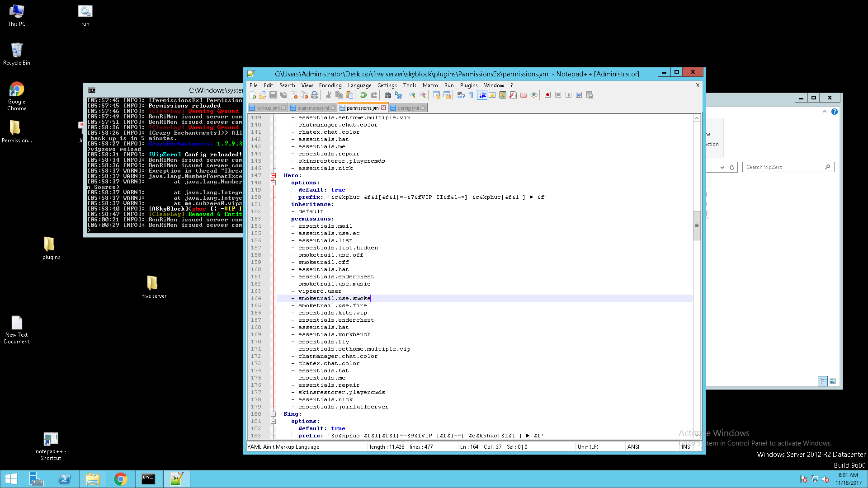Click the Open file folder icon
This screenshot has height=488, width=868.
263,95
